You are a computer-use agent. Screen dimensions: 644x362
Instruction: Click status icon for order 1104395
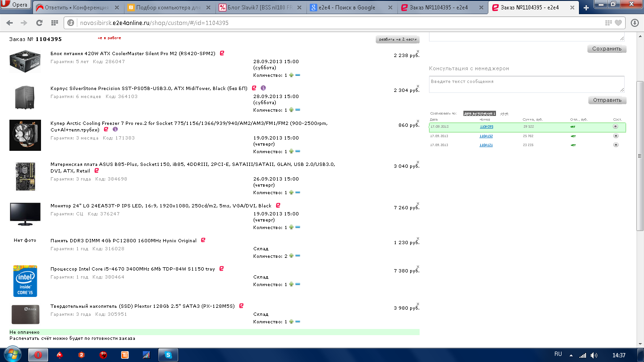tap(616, 127)
